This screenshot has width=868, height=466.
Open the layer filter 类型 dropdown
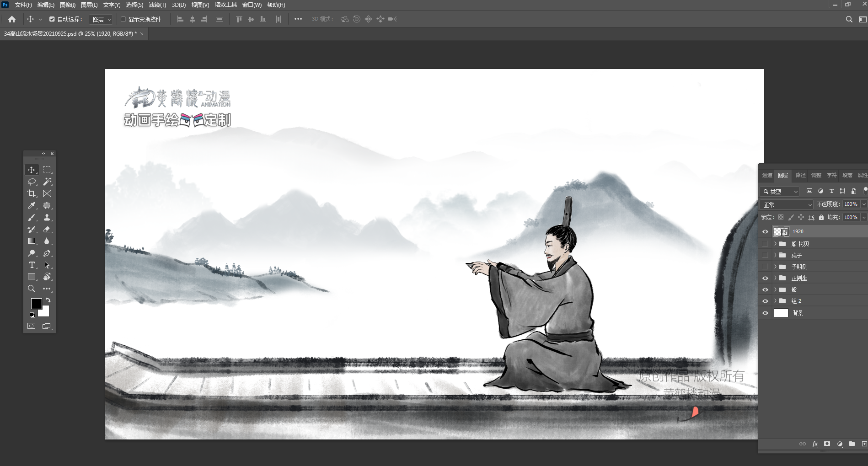click(780, 191)
